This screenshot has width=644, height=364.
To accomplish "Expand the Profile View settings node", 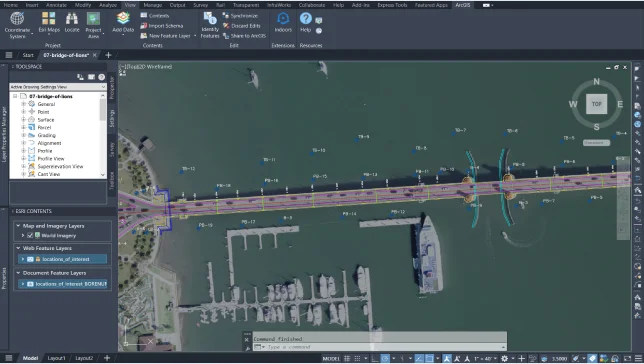I will pos(23,159).
